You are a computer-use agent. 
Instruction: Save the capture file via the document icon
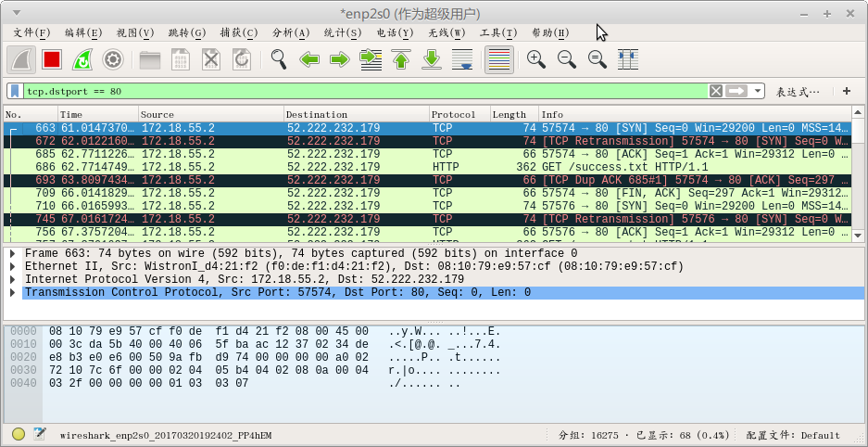click(180, 59)
